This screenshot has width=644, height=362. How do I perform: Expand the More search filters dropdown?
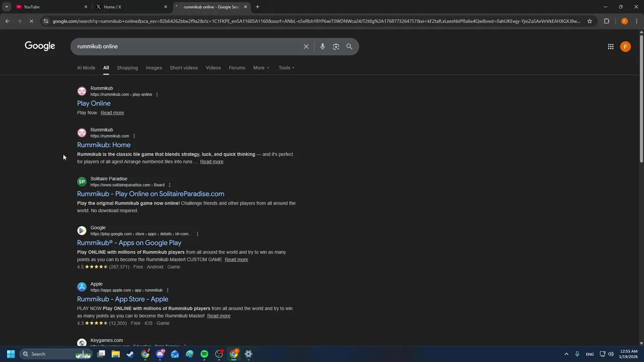(x=261, y=68)
